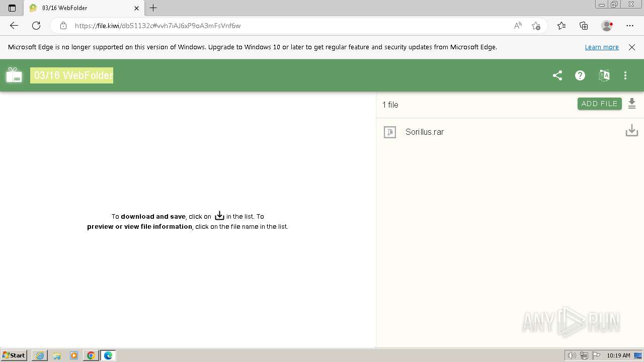Viewport: 644px width, 362px height.
Task: Click the Edge taskbar button
Action: pyautogui.click(x=108, y=355)
